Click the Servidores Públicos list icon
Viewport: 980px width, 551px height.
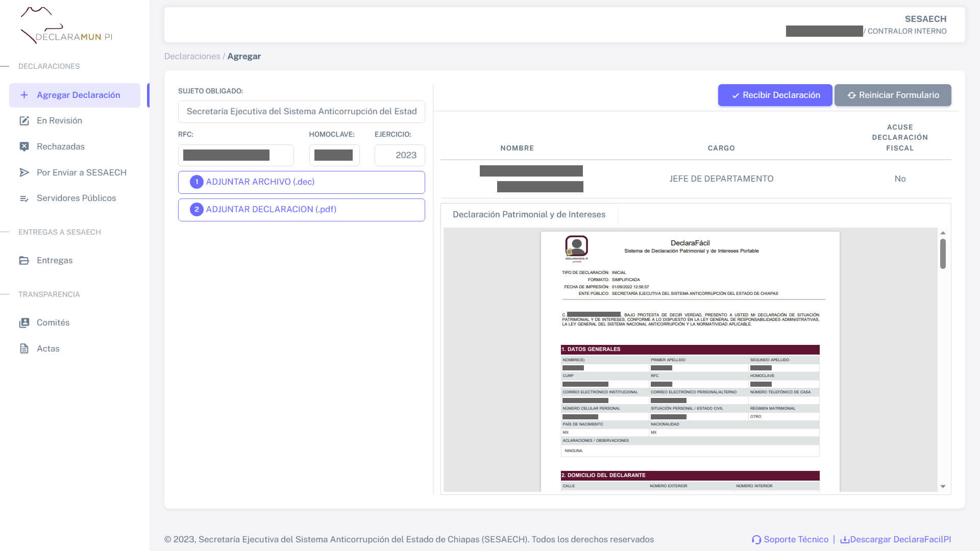click(x=24, y=198)
